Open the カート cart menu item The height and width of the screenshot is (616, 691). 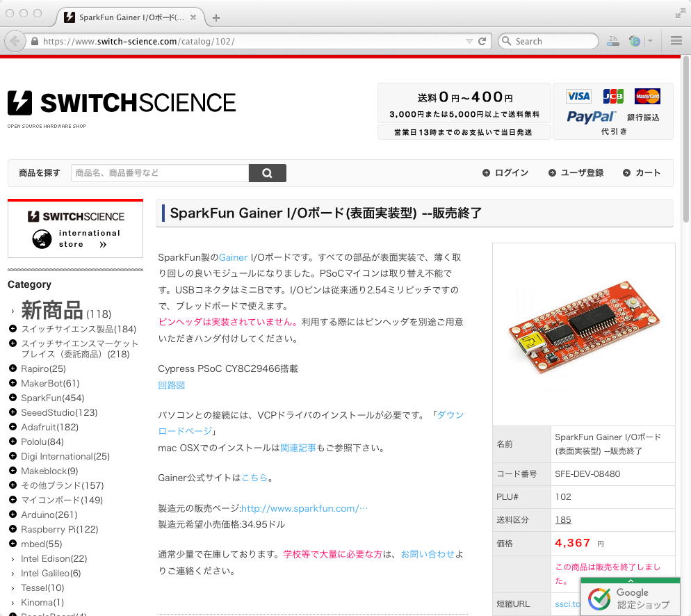[x=642, y=172]
